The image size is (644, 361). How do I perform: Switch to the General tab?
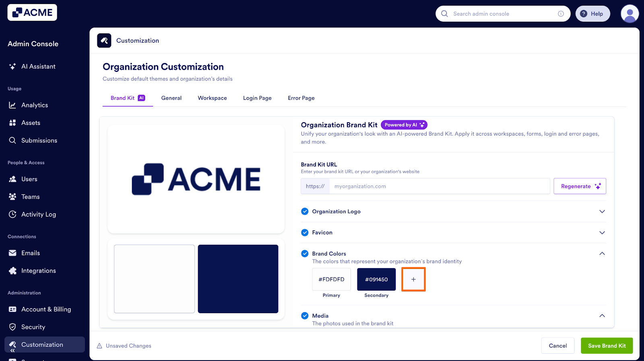(171, 98)
